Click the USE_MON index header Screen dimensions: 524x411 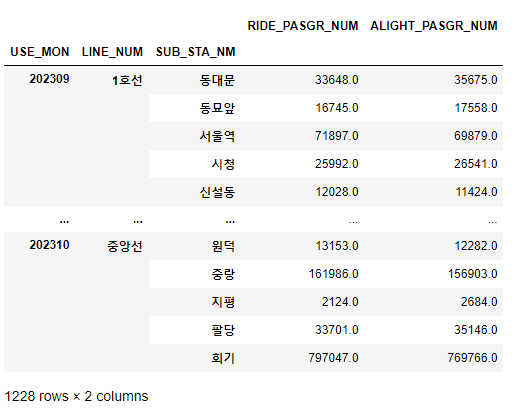pyautogui.click(x=40, y=52)
